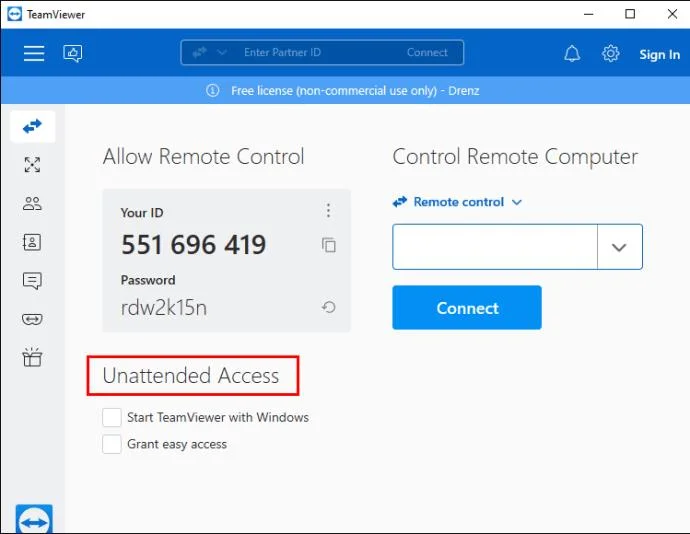Open settings gear icon
The height and width of the screenshot is (534, 690).
pyautogui.click(x=610, y=53)
